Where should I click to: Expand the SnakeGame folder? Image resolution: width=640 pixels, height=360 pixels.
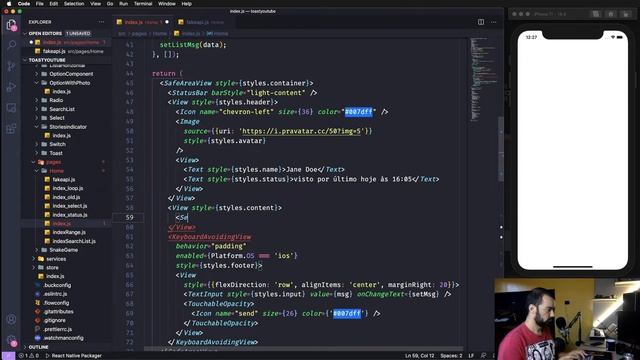point(63,250)
